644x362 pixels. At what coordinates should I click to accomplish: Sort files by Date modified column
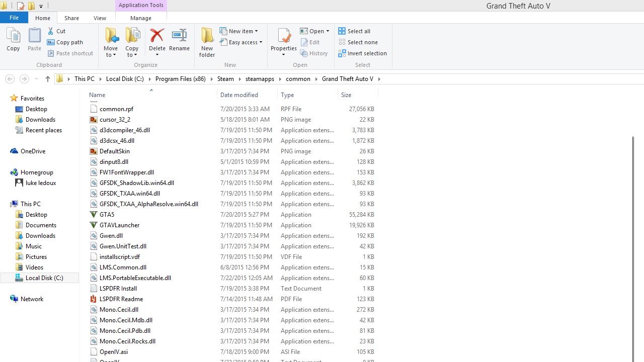pos(239,95)
